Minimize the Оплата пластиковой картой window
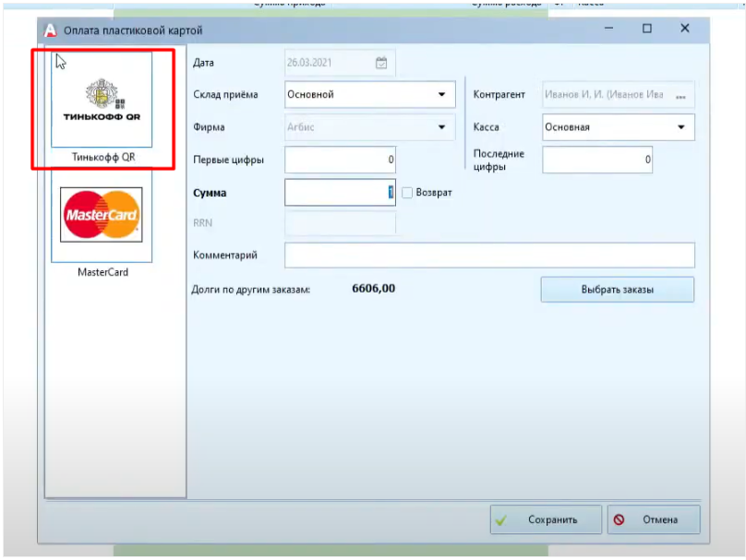 (x=608, y=29)
